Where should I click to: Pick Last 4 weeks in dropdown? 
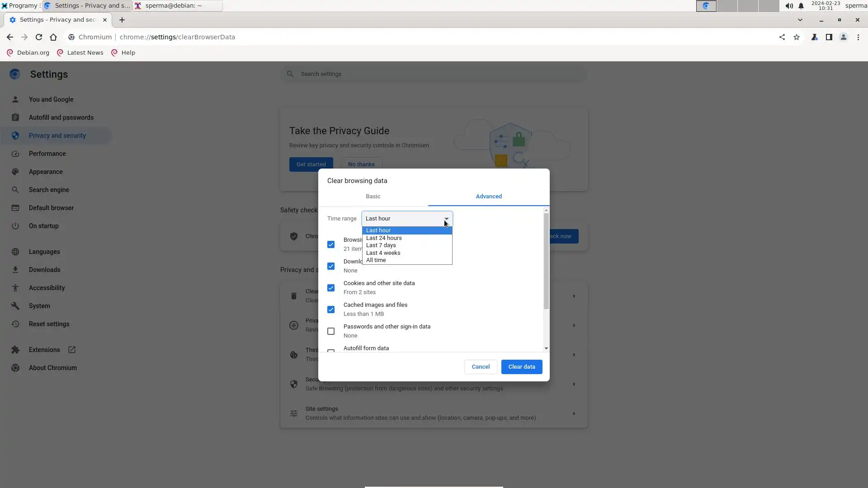[383, 253]
